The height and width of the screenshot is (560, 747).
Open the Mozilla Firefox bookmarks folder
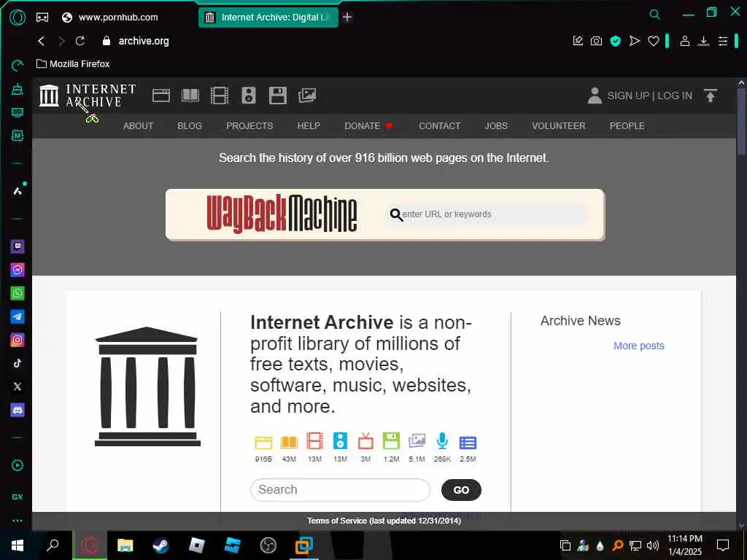73,64
